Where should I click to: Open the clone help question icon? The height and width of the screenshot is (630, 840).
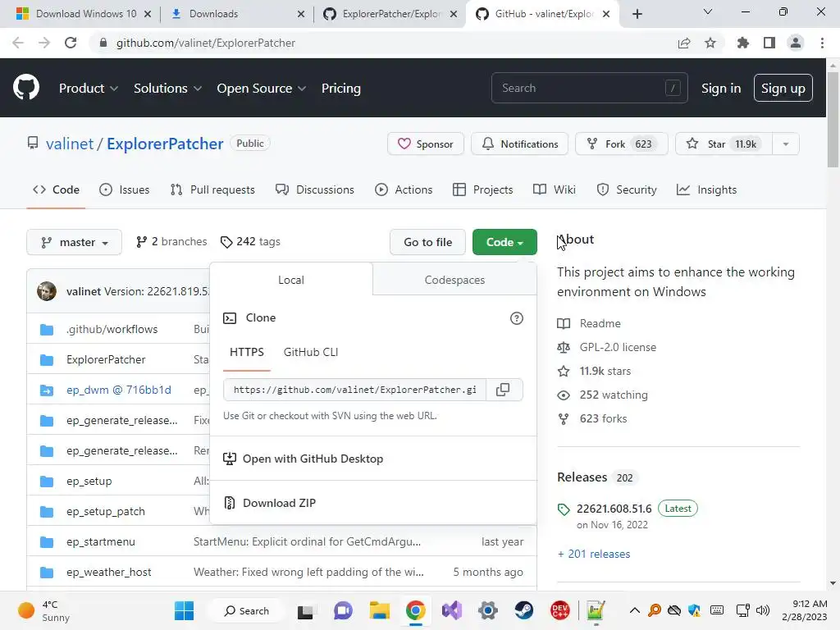(x=517, y=318)
